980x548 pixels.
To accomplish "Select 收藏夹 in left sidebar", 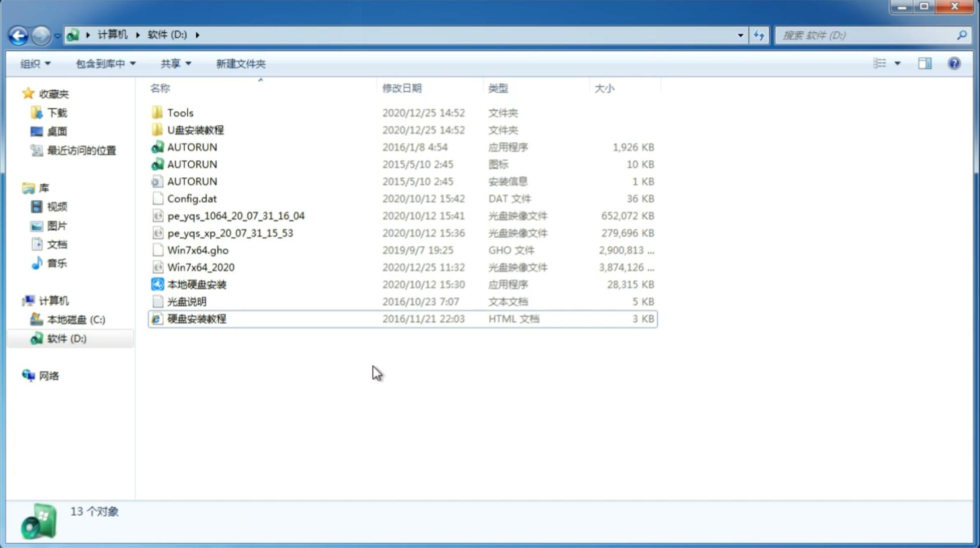I will pos(61,94).
